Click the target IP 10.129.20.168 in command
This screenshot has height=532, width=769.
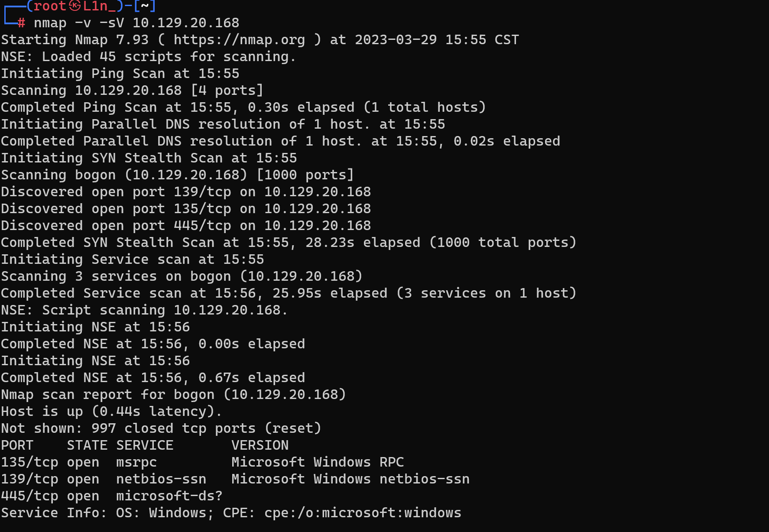point(186,23)
